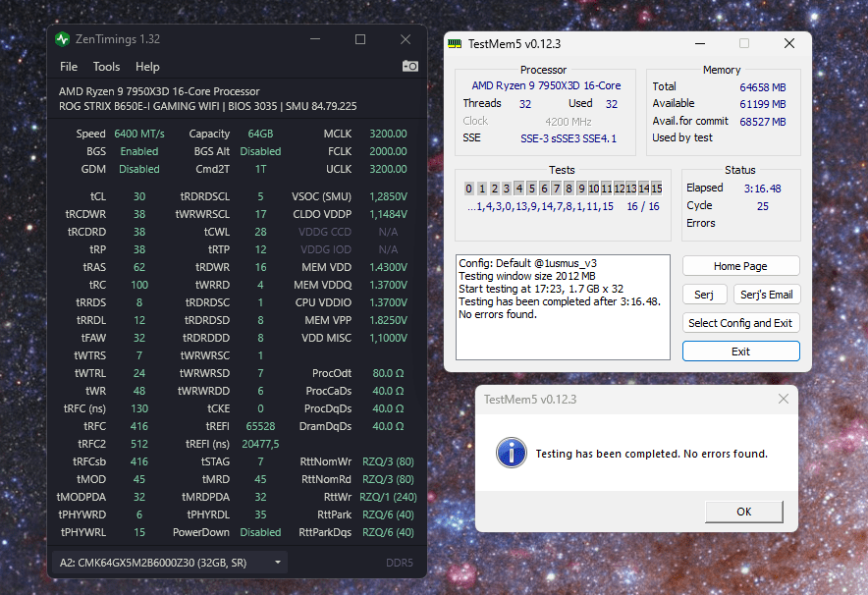
Task: Click the tRFC2 value 512
Action: click(x=139, y=444)
